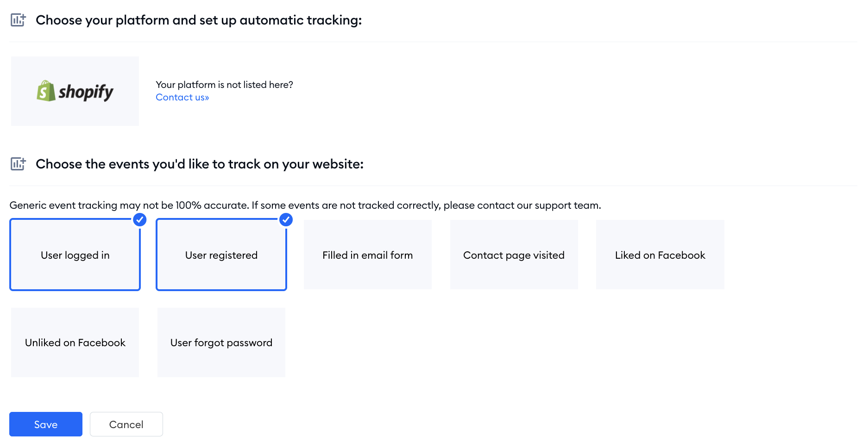868x448 pixels.
Task: Click the platform not listed question text
Action: (225, 85)
